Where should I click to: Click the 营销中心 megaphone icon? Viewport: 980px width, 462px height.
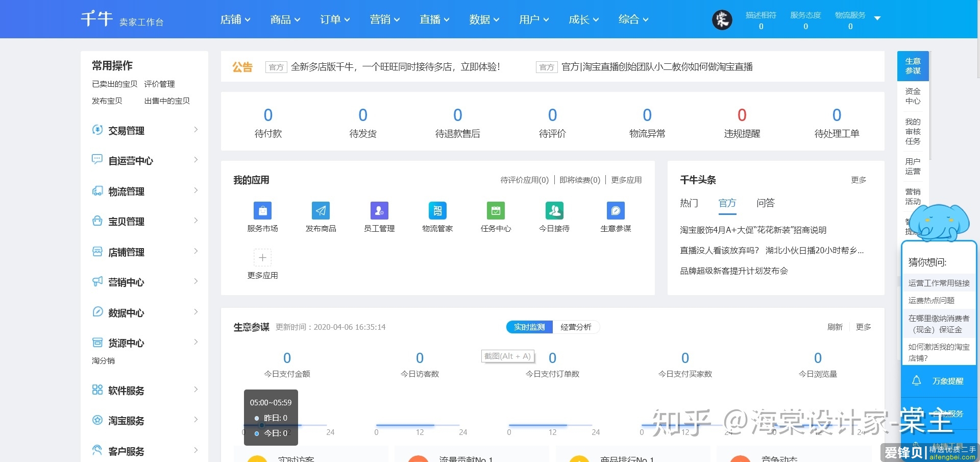tap(97, 281)
